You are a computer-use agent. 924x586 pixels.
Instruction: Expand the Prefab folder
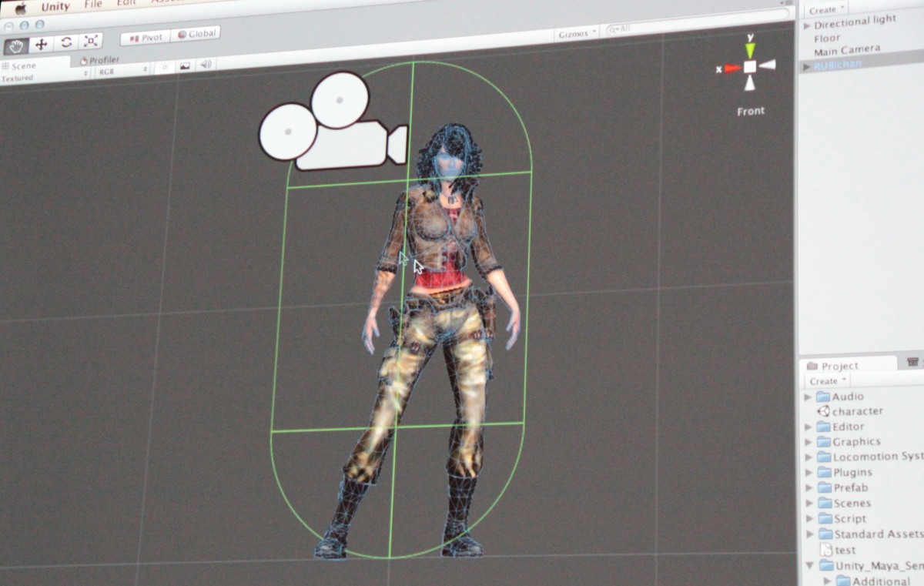pos(808,488)
